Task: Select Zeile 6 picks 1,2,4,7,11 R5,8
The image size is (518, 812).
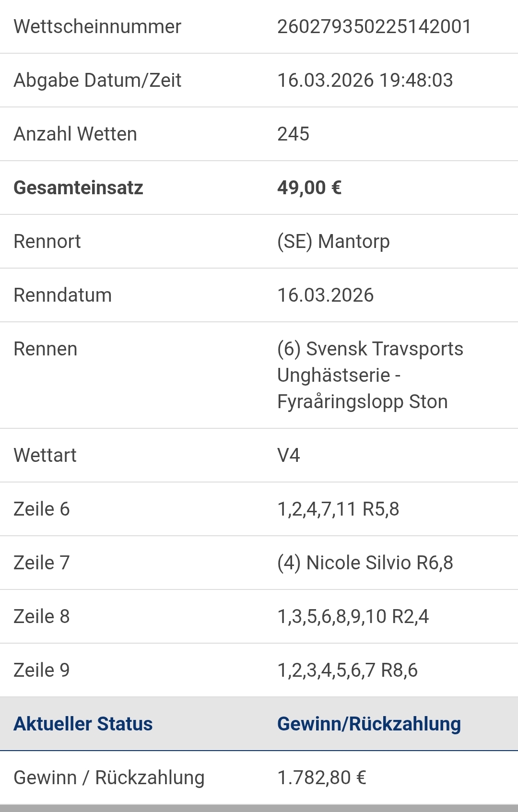Action: [338, 509]
